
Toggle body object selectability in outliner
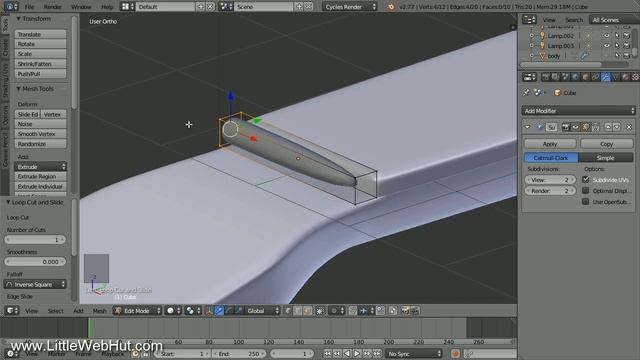pos(617,56)
